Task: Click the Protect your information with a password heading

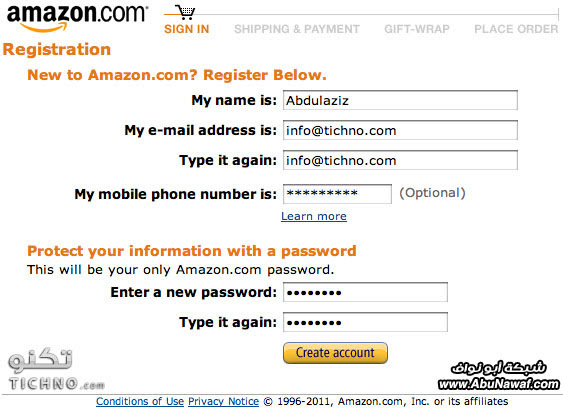Action: (192, 251)
